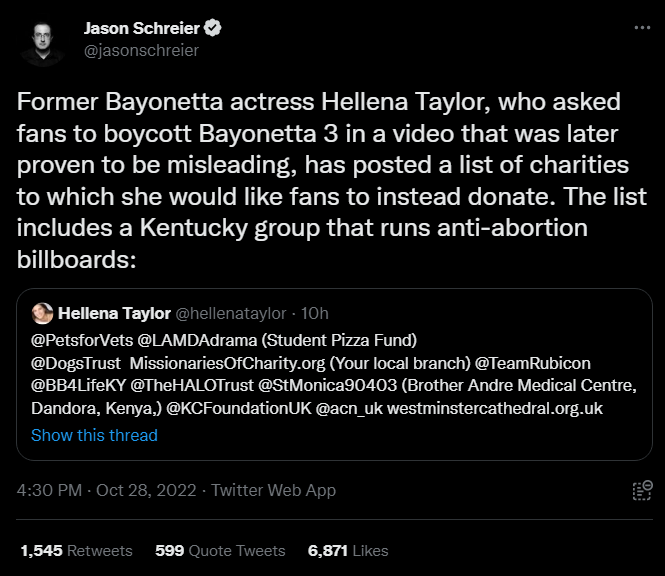Open westminstercathedral.org.uk link
This screenshot has width=665, height=576.
coord(495,408)
